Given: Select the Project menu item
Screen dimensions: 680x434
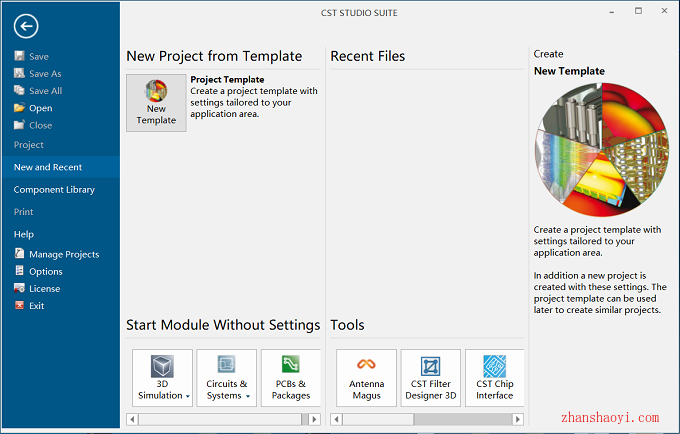Looking at the screenshot, I should (29, 145).
